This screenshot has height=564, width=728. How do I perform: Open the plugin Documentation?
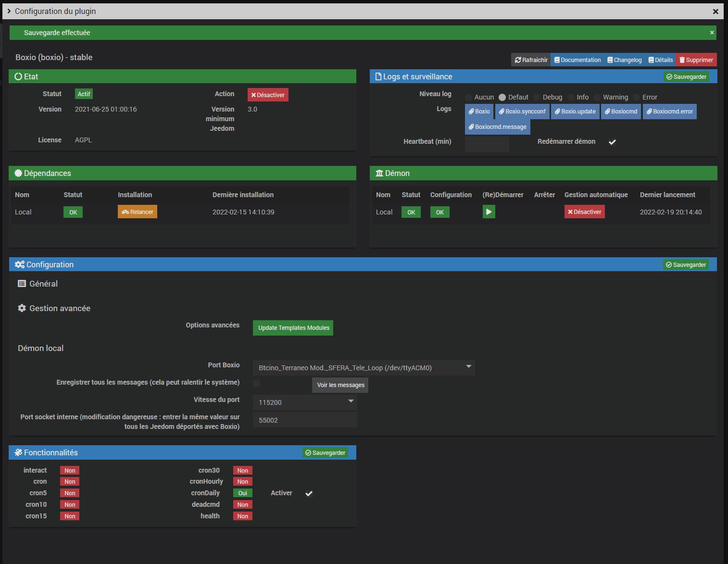point(577,60)
